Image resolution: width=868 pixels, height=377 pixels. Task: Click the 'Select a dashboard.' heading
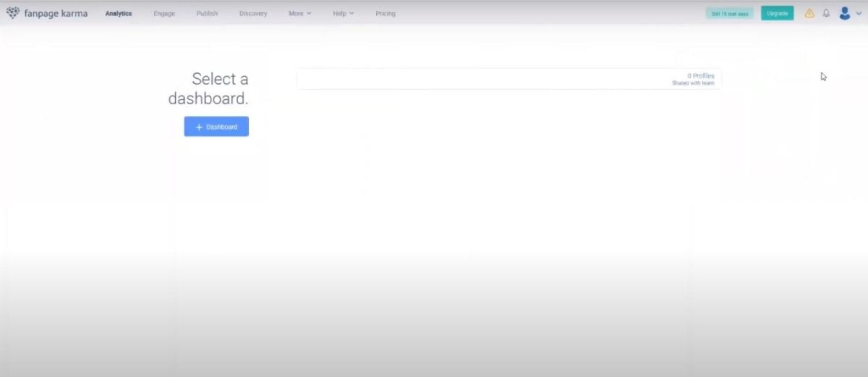pos(208,88)
